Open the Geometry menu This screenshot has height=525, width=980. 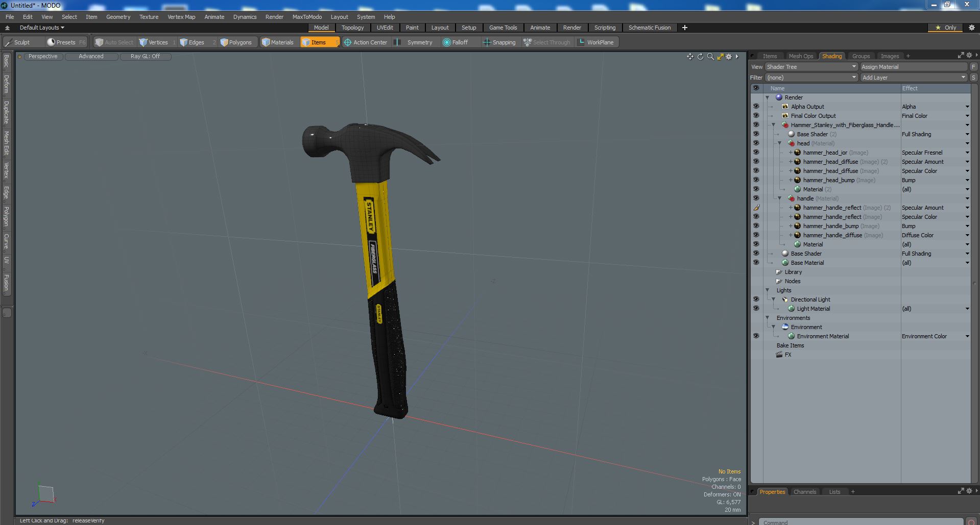pyautogui.click(x=118, y=17)
